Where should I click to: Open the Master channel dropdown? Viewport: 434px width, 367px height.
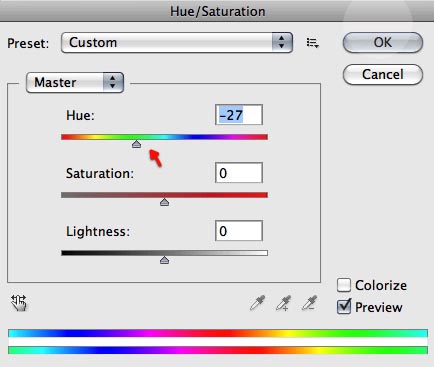(75, 82)
